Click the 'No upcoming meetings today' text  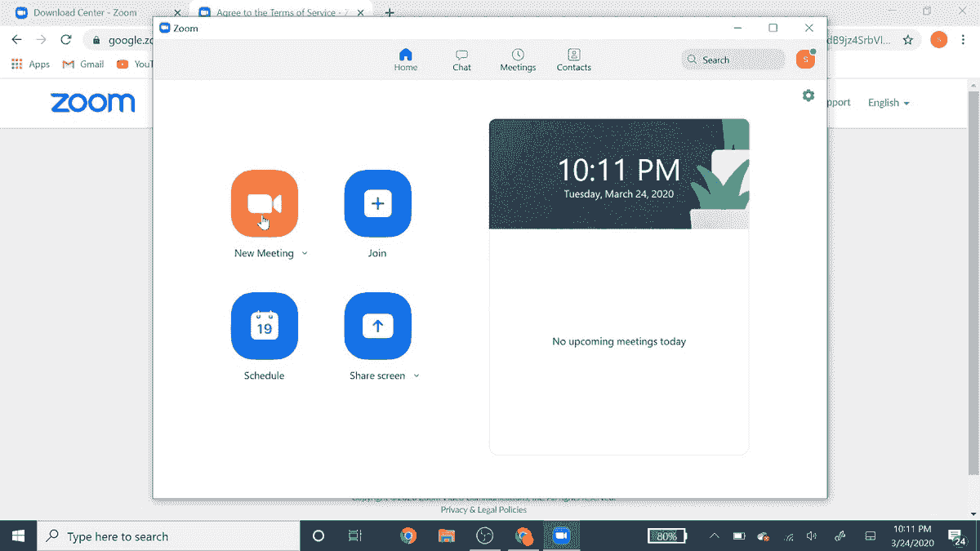619,341
